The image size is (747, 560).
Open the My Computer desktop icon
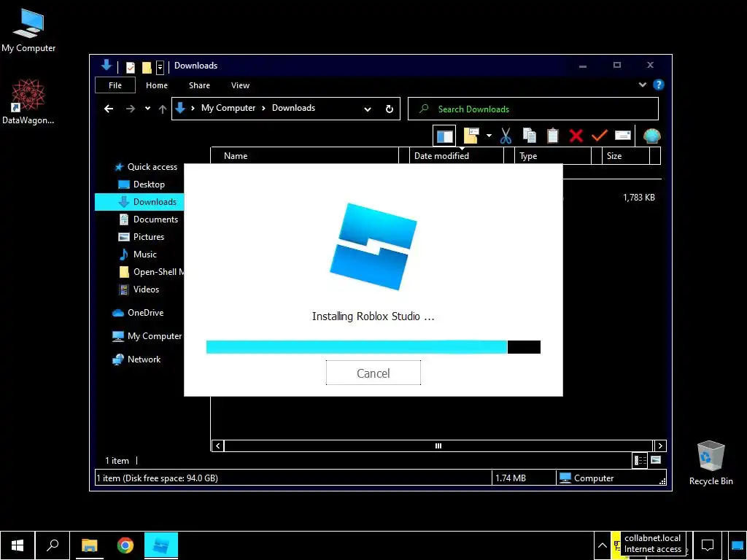(x=28, y=30)
